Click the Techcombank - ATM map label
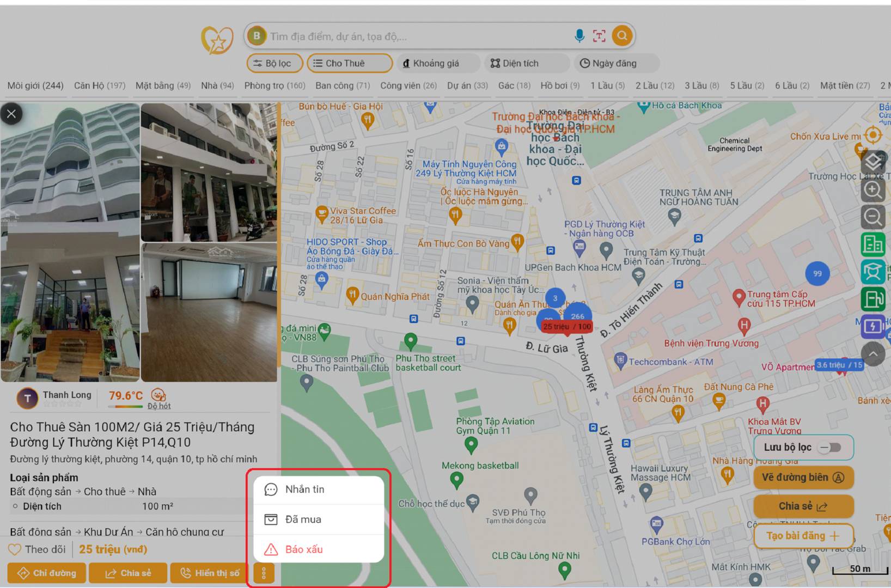 click(x=671, y=362)
